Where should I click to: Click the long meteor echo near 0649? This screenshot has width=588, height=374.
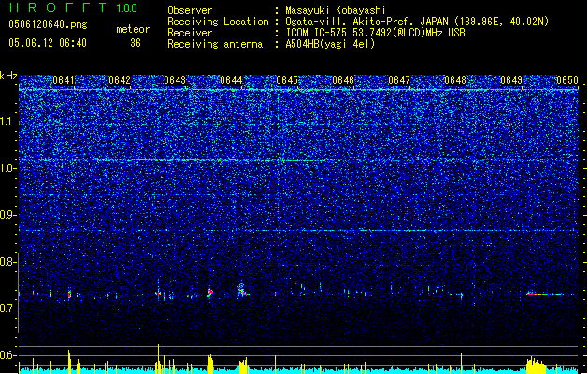coord(545,294)
